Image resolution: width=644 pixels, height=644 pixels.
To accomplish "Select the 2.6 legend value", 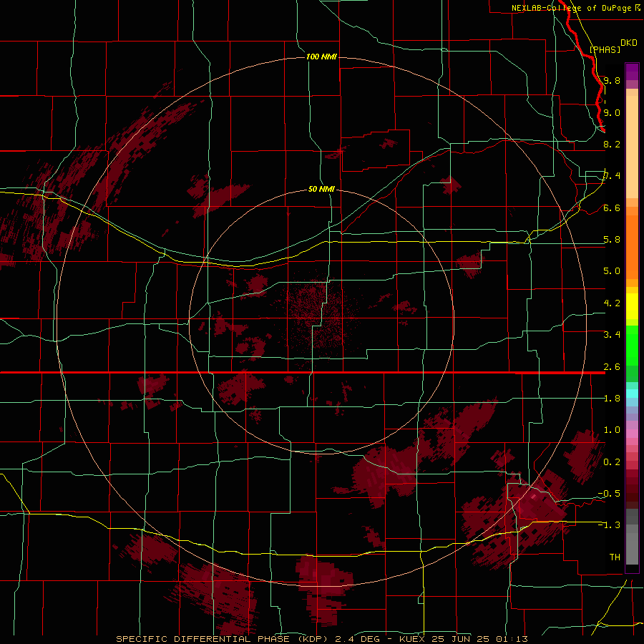I will [x=612, y=367].
